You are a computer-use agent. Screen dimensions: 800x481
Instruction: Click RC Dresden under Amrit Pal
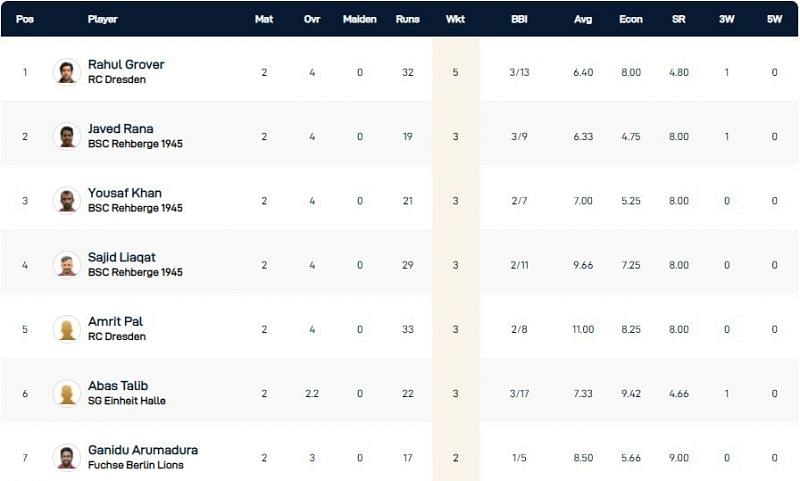tap(117, 337)
